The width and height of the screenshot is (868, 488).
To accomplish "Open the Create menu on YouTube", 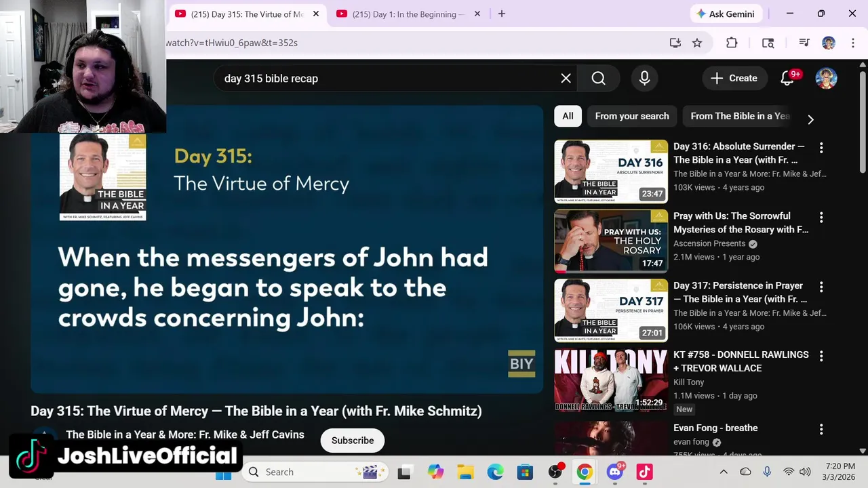I will coord(734,79).
